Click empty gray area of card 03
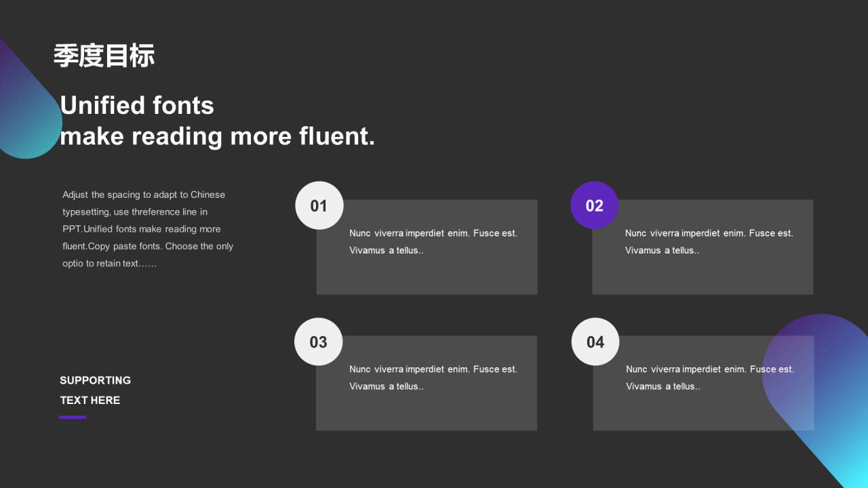The image size is (868, 488). click(427, 412)
